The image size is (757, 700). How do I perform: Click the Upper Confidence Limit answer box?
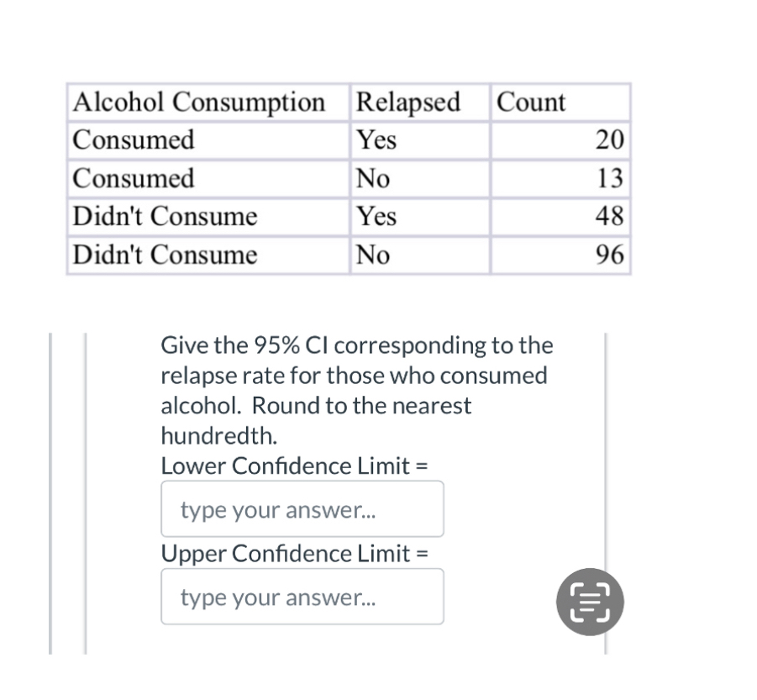[302, 597]
